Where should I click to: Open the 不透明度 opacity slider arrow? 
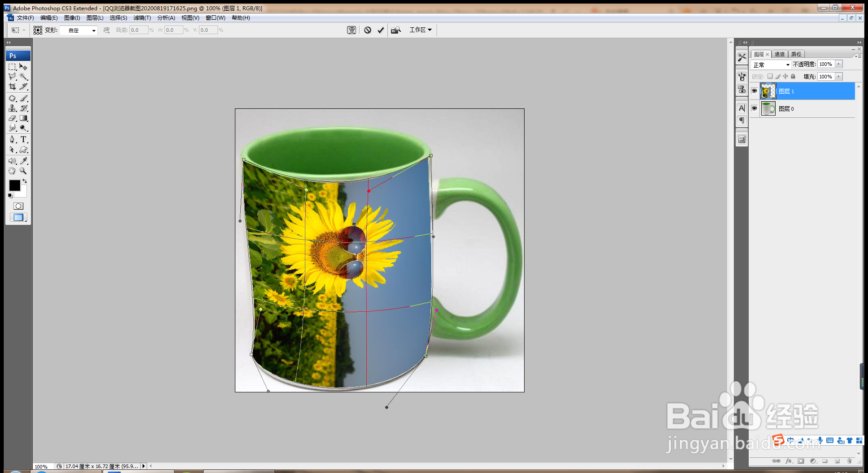click(839, 64)
